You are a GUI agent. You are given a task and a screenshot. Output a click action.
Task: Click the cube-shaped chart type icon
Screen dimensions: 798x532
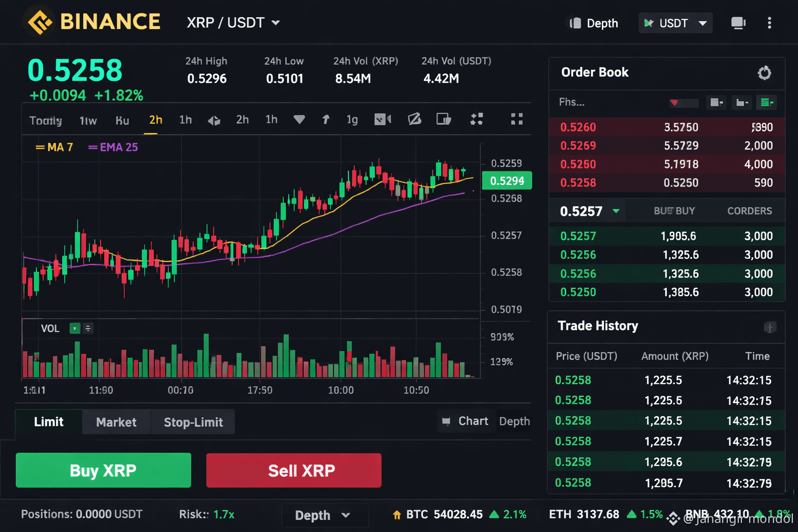tap(214, 121)
